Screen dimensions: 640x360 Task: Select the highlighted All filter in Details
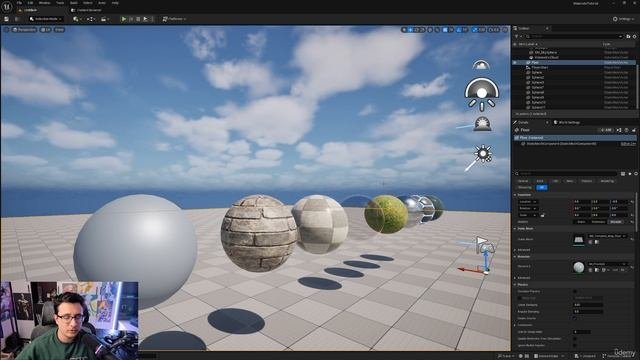click(x=542, y=187)
